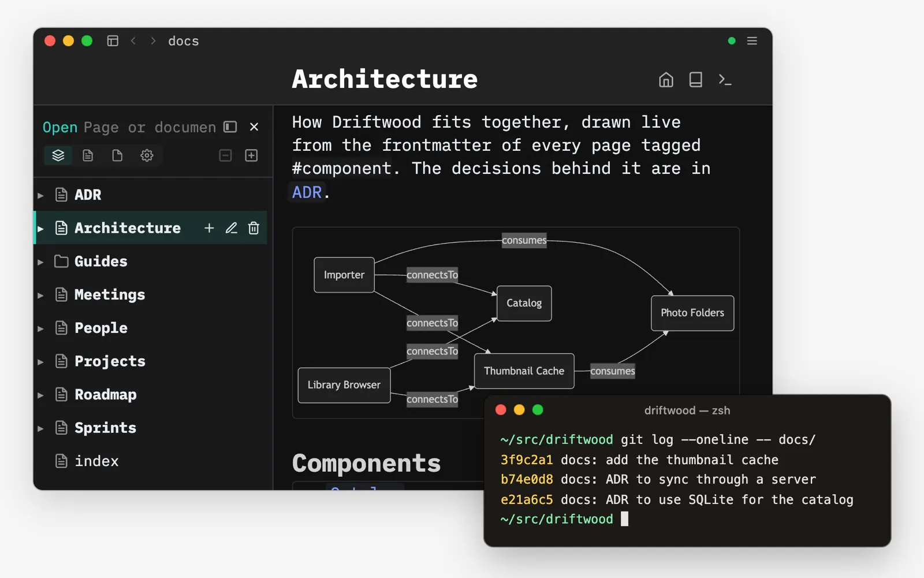Expand the Roadmap tree arrow

(40, 395)
